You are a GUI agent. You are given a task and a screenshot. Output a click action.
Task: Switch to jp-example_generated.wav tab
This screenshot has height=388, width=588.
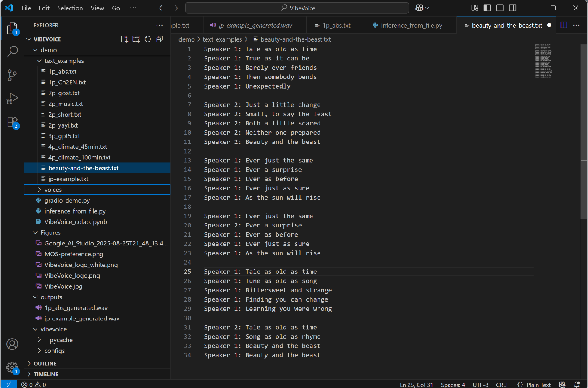[255, 25]
